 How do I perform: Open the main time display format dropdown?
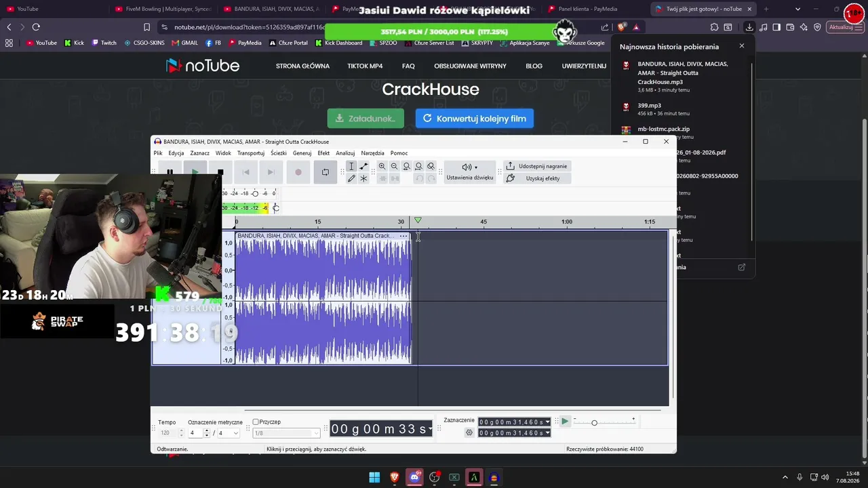tap(430, 429)
